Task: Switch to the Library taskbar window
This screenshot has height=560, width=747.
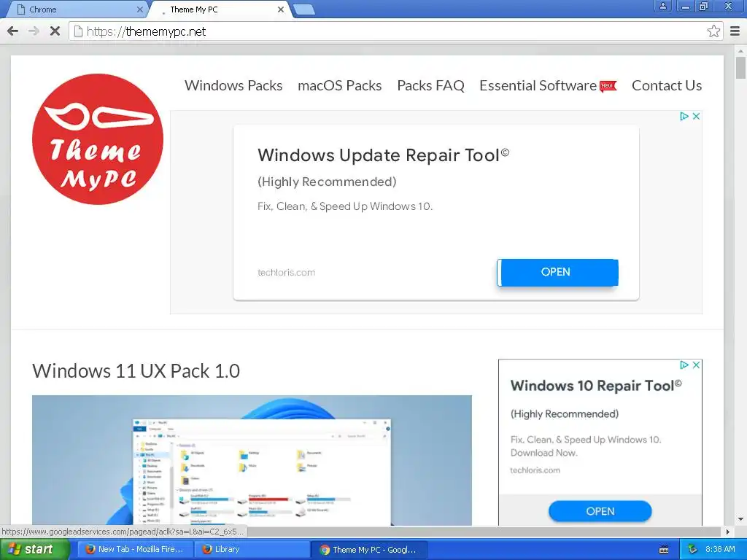Action: (252, 550)
